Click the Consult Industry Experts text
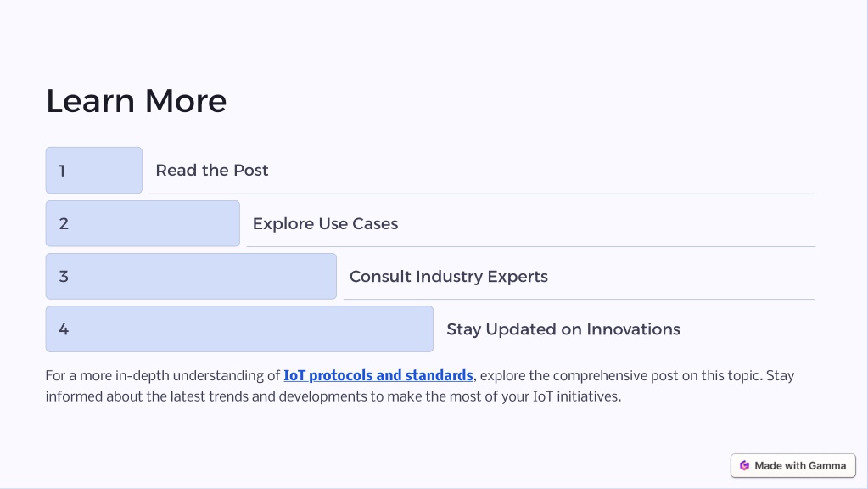This screenshot has height=489, width=868. 448,277
